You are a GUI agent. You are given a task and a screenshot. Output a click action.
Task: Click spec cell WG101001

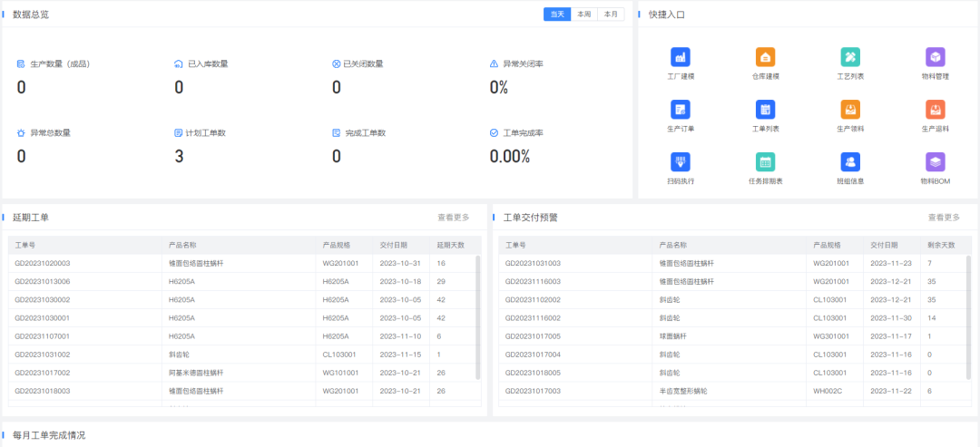340,373
